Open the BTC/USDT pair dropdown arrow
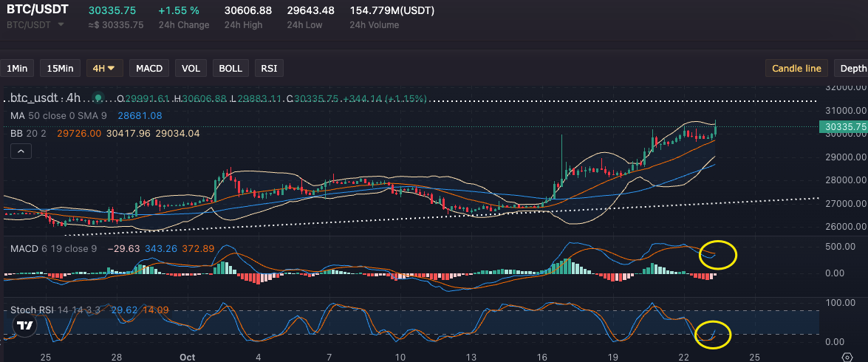The width and height of the screenshot is (868, 362). [x=61, y=25]
